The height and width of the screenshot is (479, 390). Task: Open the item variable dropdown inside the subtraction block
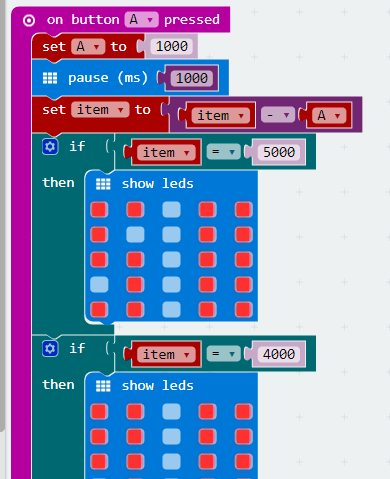tap(221, 116)
